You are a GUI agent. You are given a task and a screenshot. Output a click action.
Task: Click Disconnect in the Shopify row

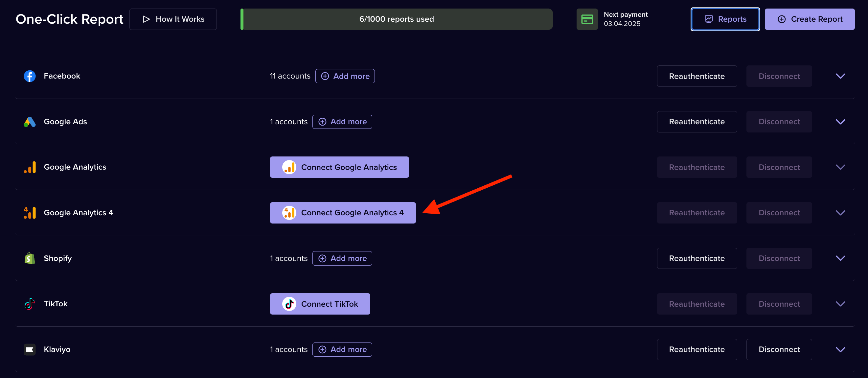(779, 258)
